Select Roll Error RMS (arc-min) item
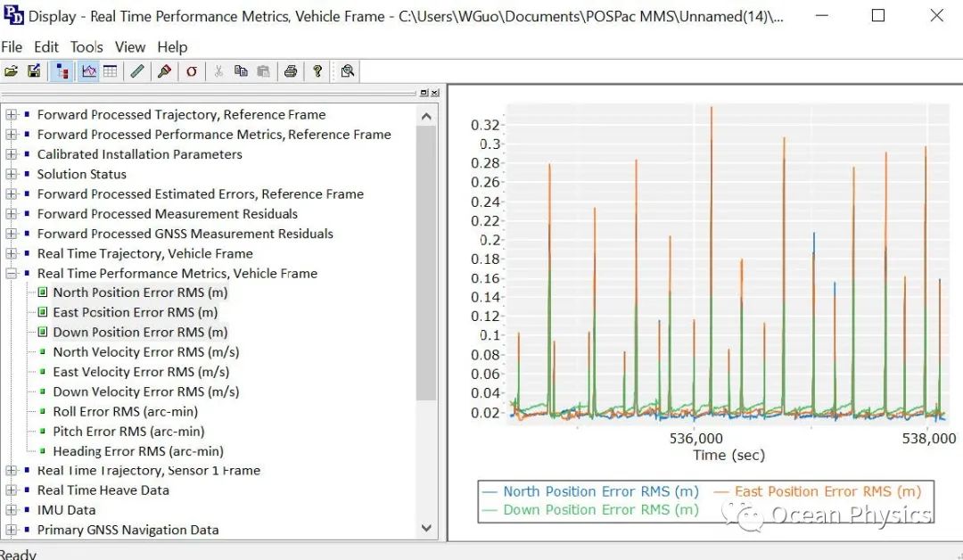963x560 pixels. click(125, 412)
